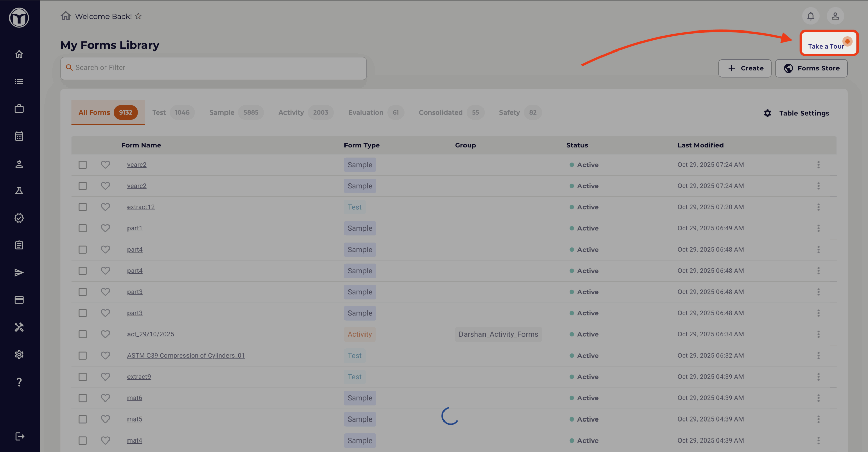This screenshot has height=452, width=868.
Task: Click the Create button
Action: click(745, 68)
